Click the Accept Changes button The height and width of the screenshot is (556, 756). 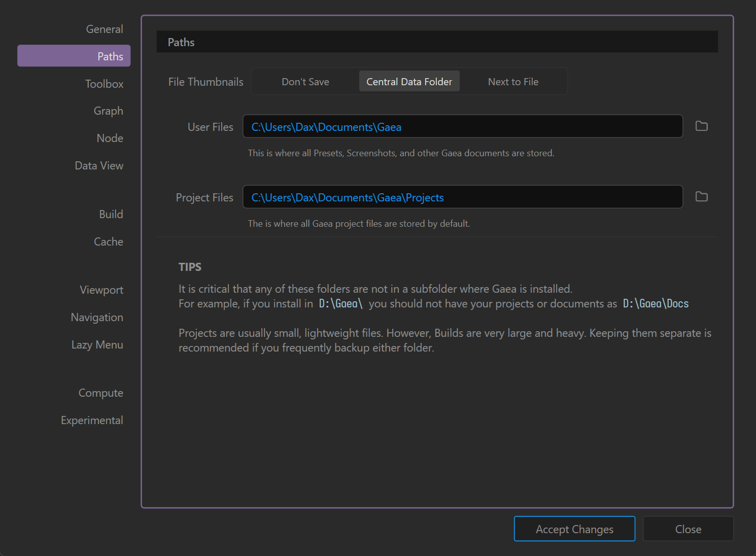(574, 529)
